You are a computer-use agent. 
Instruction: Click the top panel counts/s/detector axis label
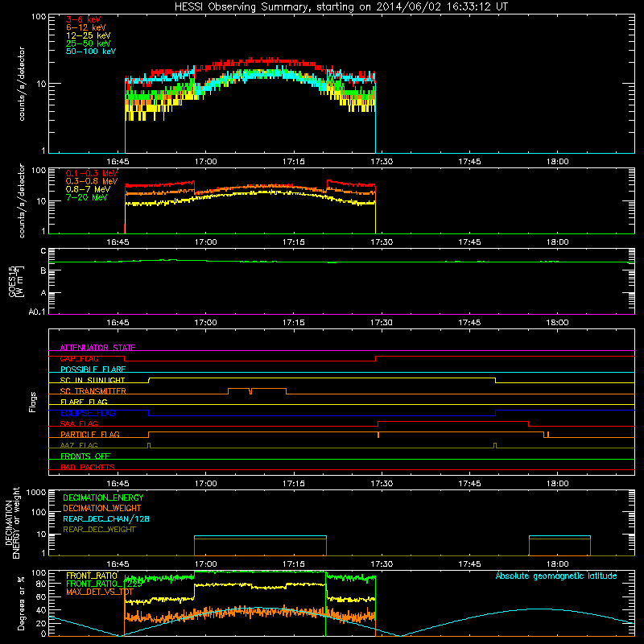coord(22,84)
